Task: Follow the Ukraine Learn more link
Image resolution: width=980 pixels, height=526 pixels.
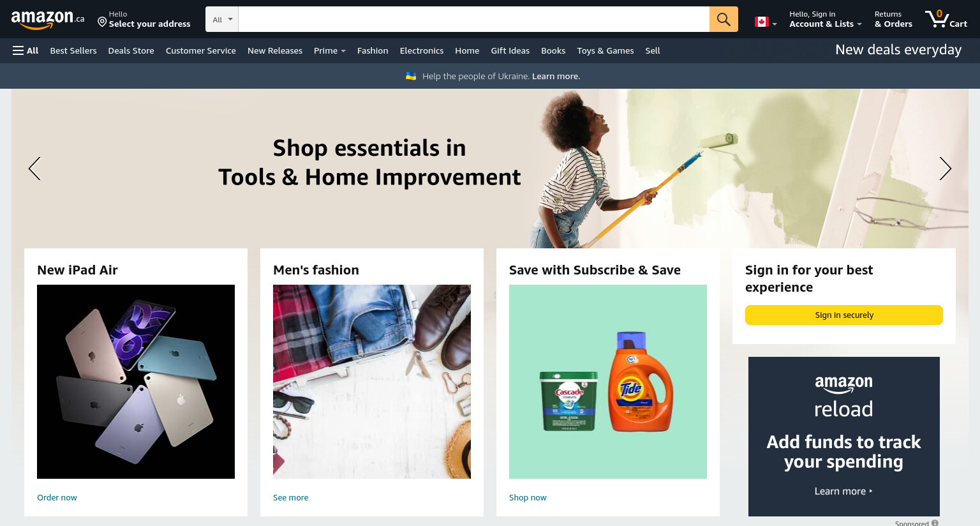Action: click(556, 76)
